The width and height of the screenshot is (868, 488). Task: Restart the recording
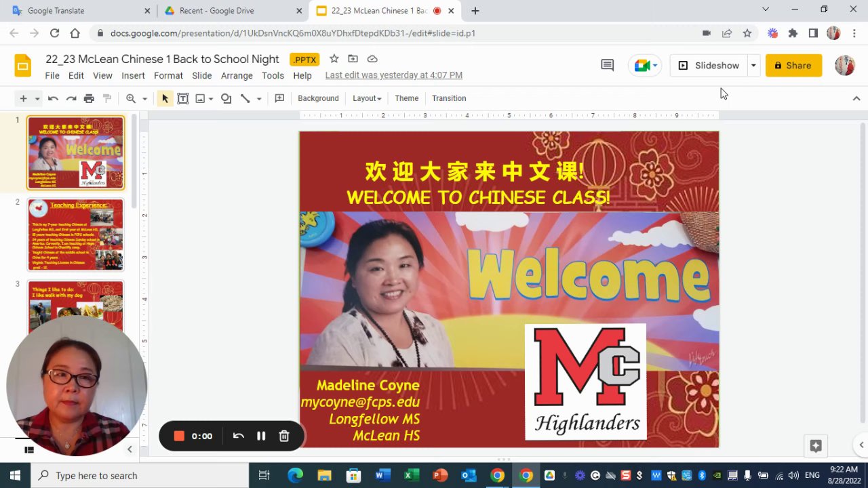pos(238,436)
